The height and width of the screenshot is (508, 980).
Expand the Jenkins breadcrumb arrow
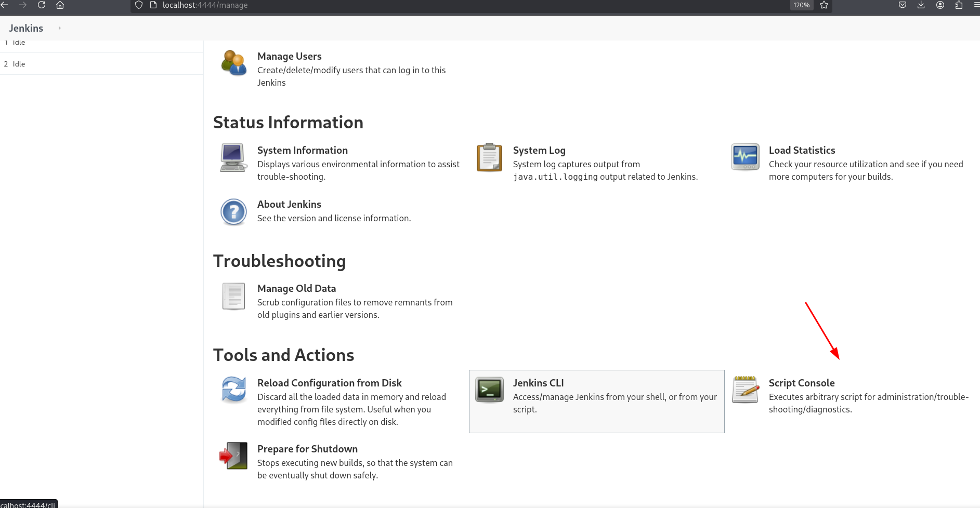click(59, 28)
